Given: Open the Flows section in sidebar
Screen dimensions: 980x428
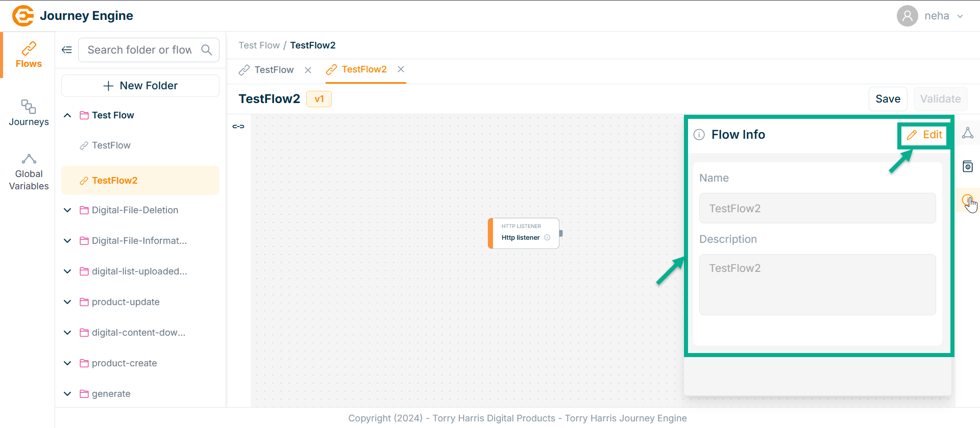Looking at the screenshot, I should [29, 55].
